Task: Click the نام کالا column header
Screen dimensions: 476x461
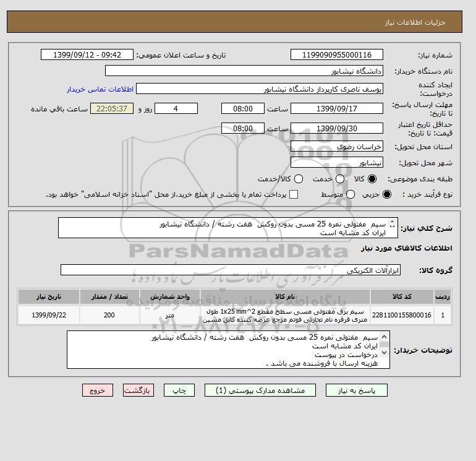Action: tap(285, 296)
